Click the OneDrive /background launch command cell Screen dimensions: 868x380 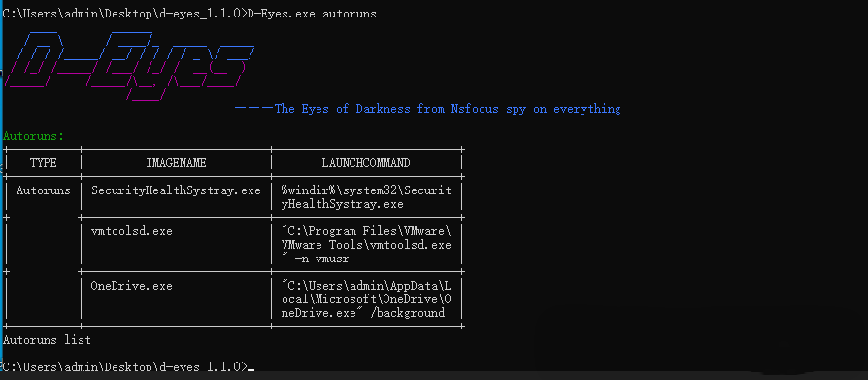coord(366,299)
